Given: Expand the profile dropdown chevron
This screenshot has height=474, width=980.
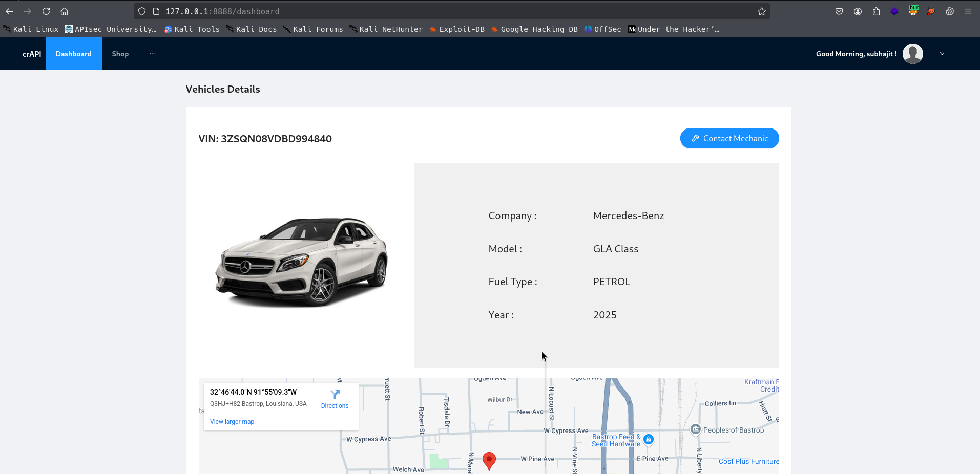Looking at the screenshot, I should (942, 54).
